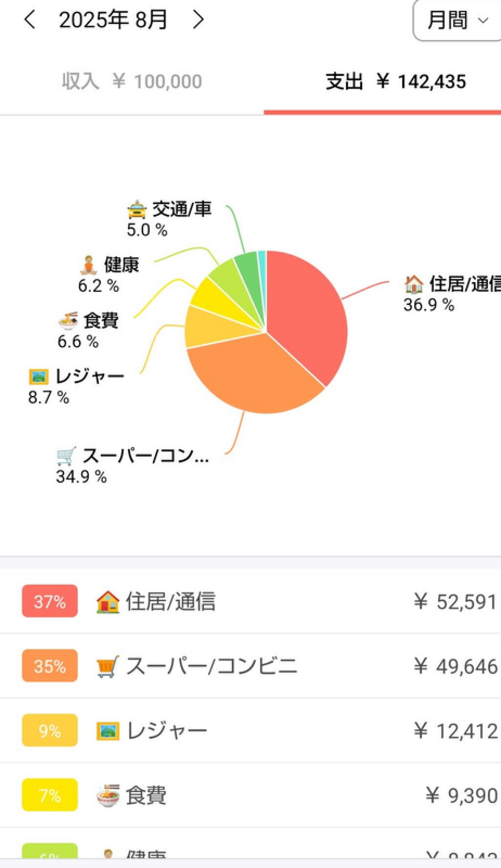Go to next month with right arrow
Screen dimensions: 501x868
pyautogui.click(x=198, y=20)
